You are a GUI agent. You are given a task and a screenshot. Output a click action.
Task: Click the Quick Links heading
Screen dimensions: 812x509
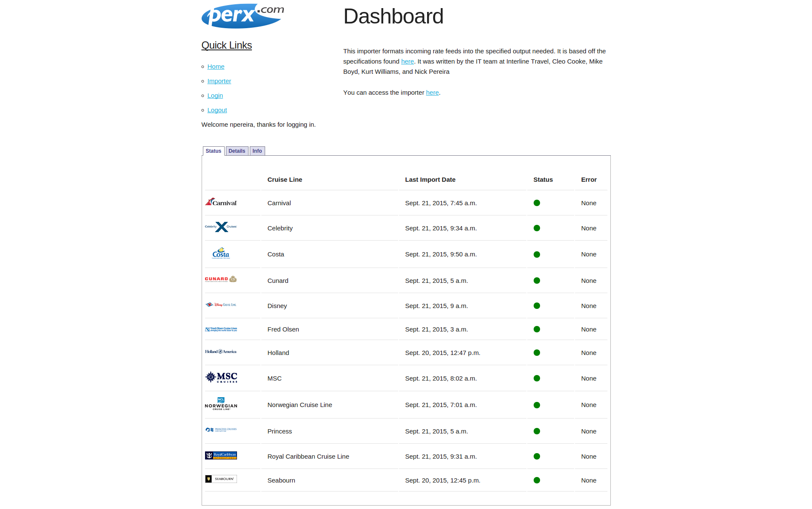[x=226, y=45]
